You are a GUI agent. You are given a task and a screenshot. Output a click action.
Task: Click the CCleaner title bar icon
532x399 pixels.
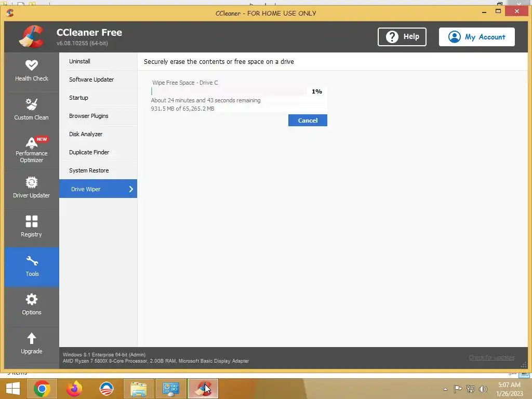pos(10,13)
